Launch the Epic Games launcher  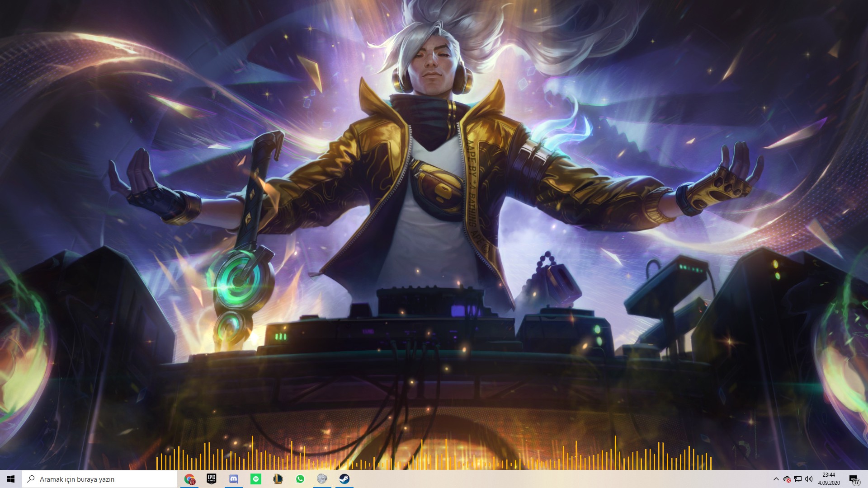click(212, 479)
